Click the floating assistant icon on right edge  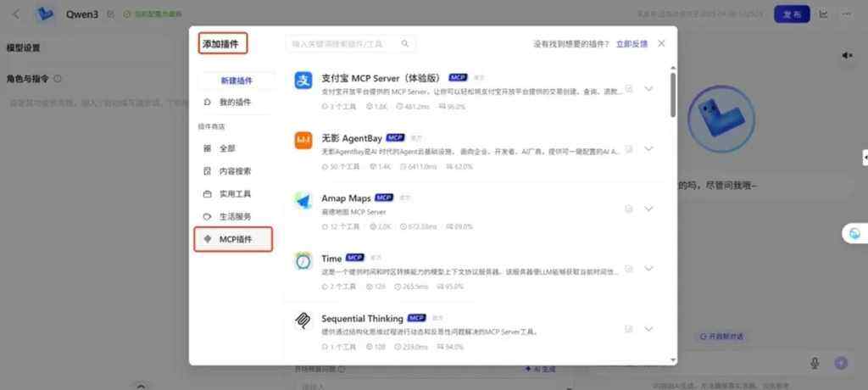[855, 233]
